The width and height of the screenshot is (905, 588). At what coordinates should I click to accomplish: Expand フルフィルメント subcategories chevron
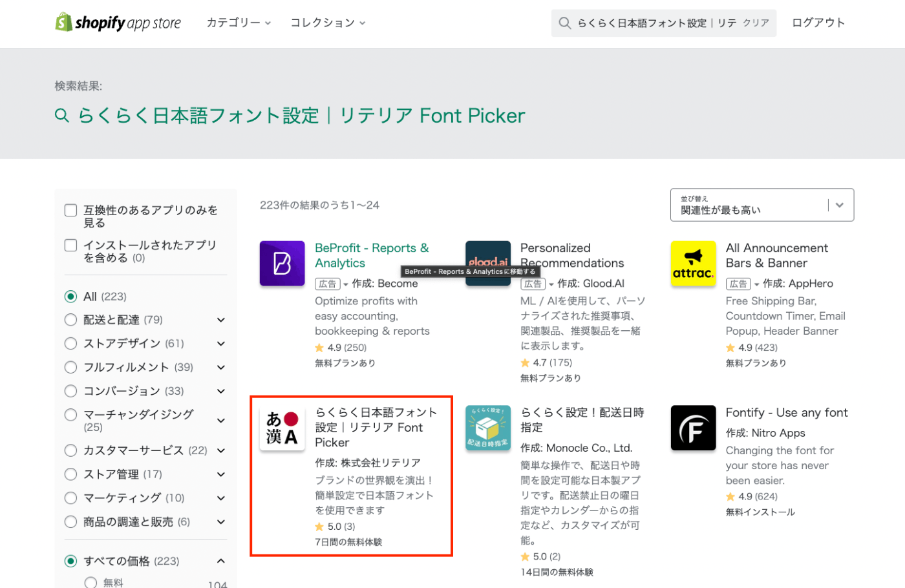point(221,367)
